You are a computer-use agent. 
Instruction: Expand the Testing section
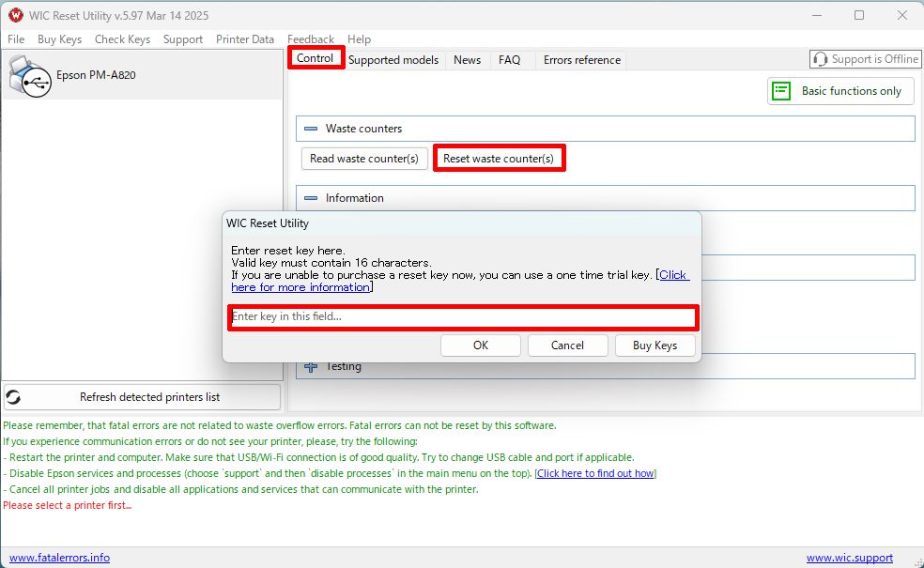coord(311,366)
